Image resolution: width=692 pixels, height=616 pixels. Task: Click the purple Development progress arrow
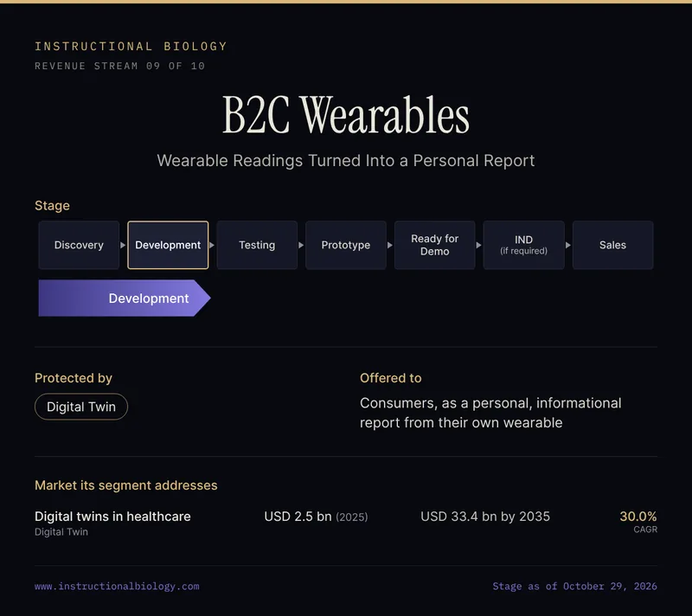pos(125,298)
